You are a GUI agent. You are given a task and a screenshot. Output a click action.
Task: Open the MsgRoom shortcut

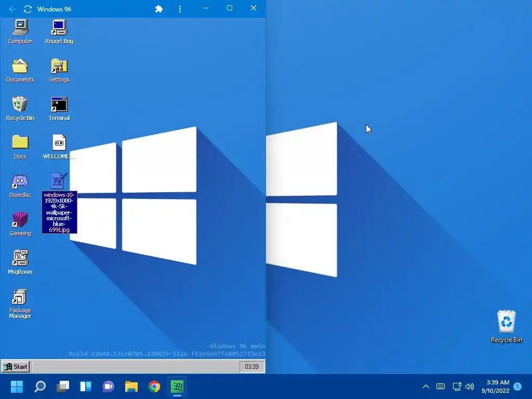(20, 262)
